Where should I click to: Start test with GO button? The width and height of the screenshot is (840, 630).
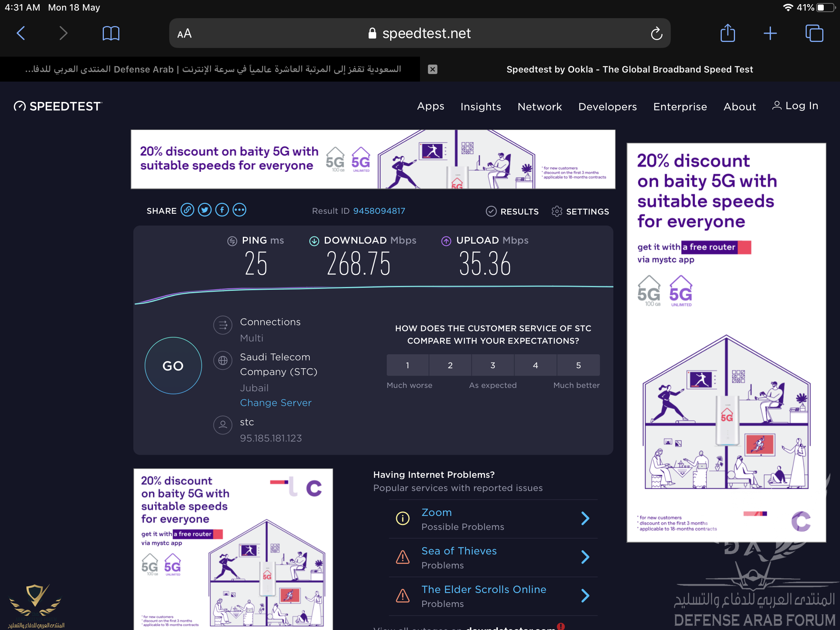click(173, 366)
